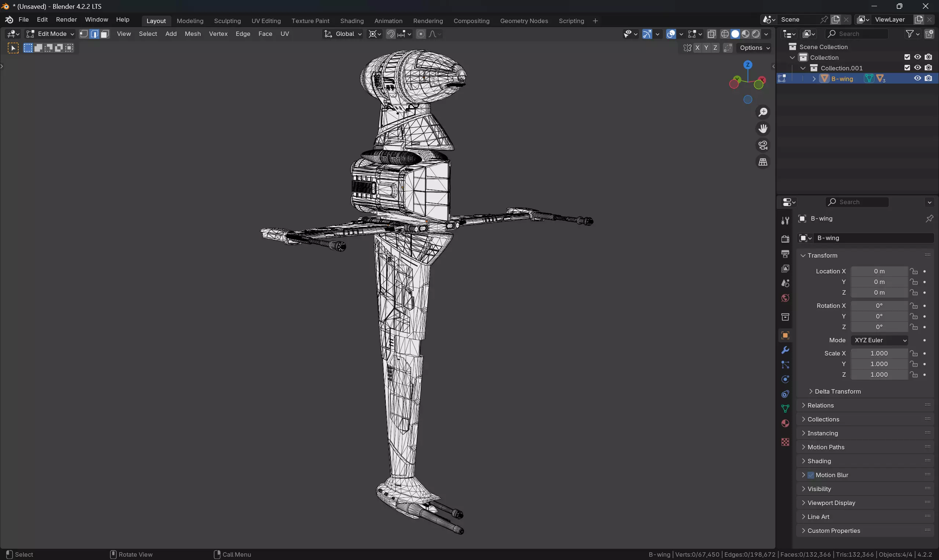
Task: Click the zoom magnifier viewport icon
Action: [763, 112]
